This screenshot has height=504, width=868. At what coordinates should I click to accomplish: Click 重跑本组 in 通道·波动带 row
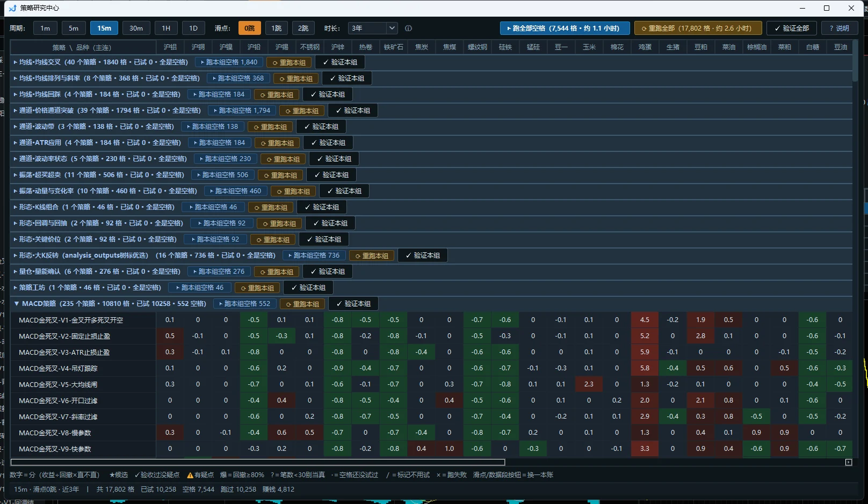point(270,127)
